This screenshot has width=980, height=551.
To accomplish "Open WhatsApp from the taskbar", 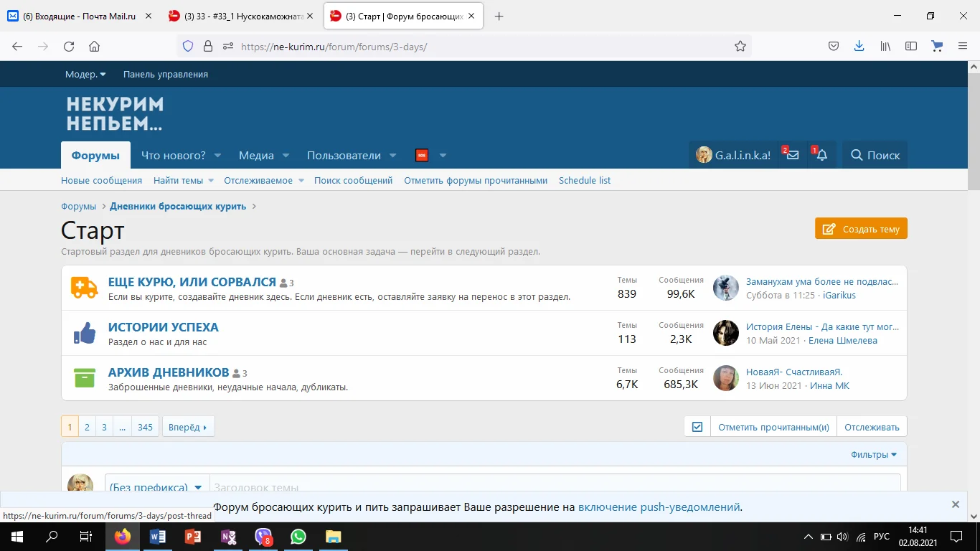I will pos(298,537).
